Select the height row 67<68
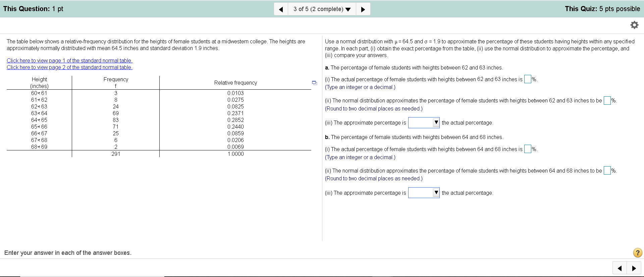644x277 pixels. pos(39,140)
